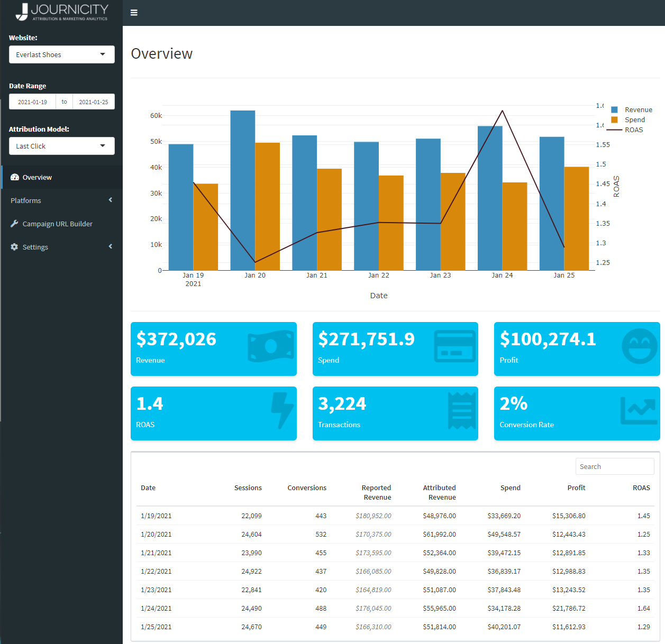The height and width of the screenshot is (644, 665).
Task: Sort table by Sessions column header
Action: coord(248,488)
